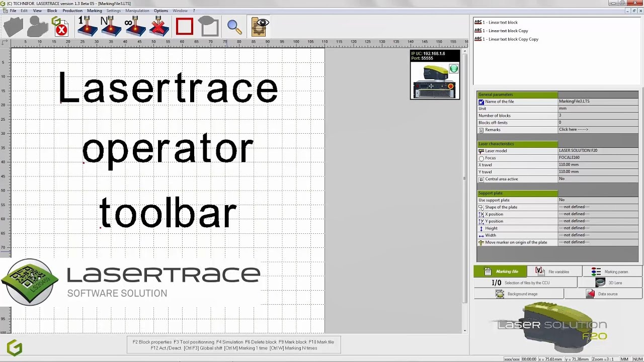Click the 'Lasertrace' text block on canvas
644x362 pixels.
[168, 87]
